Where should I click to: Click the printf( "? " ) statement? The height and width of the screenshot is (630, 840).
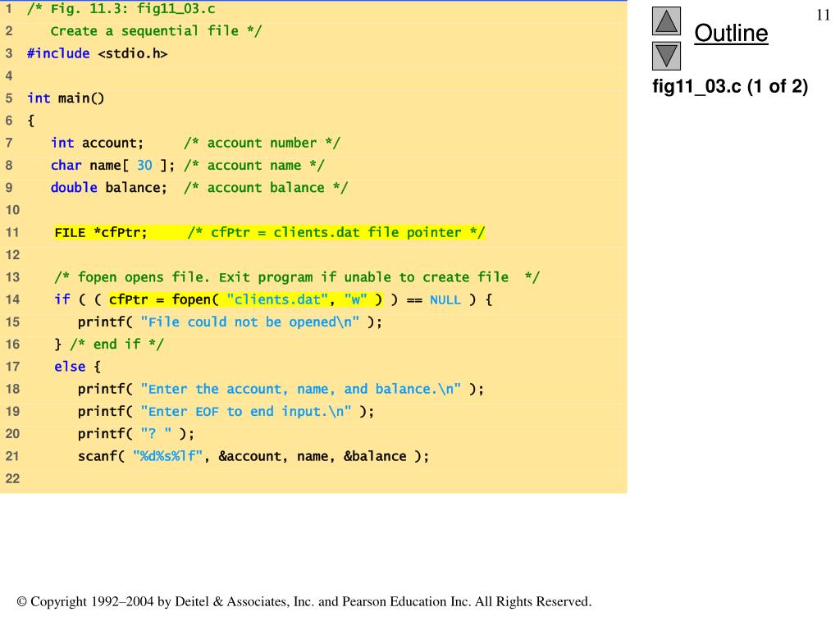[x=136, y=433]
